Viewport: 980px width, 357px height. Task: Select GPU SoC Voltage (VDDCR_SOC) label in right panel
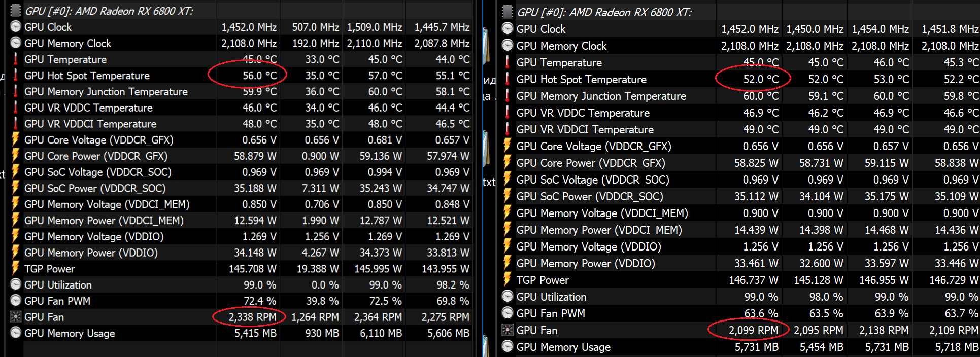pyautogui.click(x=593, y=180)
